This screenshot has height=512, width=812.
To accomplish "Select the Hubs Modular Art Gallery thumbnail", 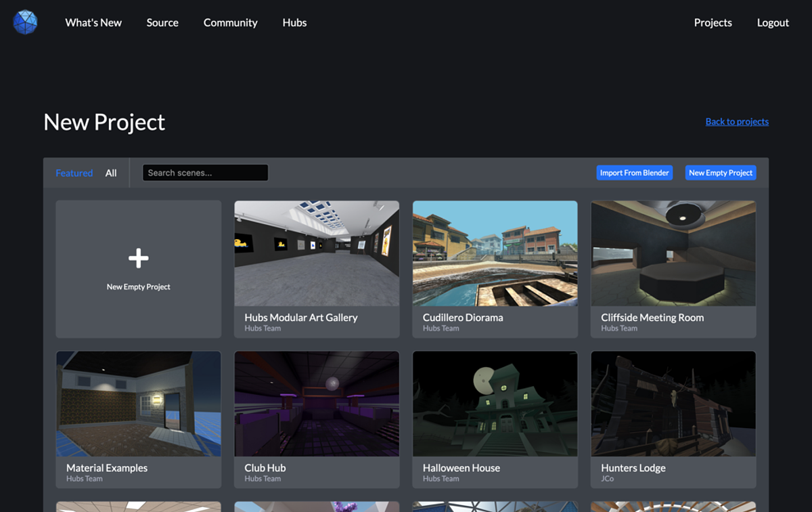I will coord(317,253).
